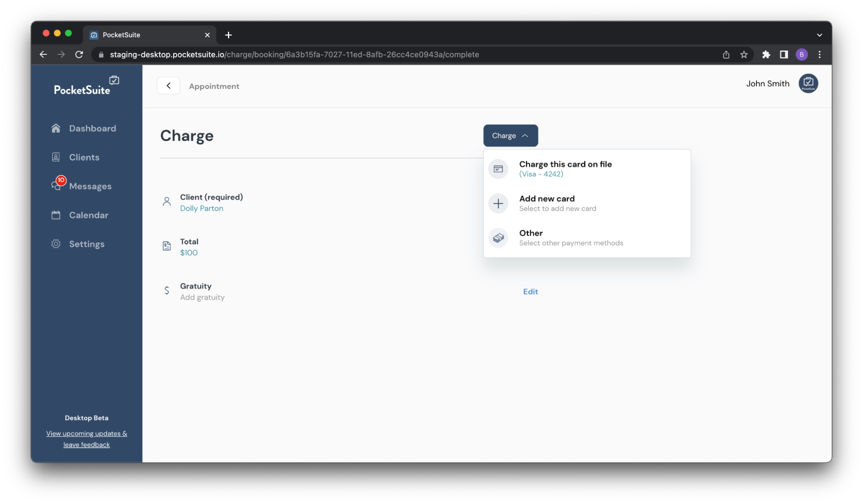Click the Messages chat icon with badge
The height and width of the screenshot is (504, 863).
click(56, 186)
